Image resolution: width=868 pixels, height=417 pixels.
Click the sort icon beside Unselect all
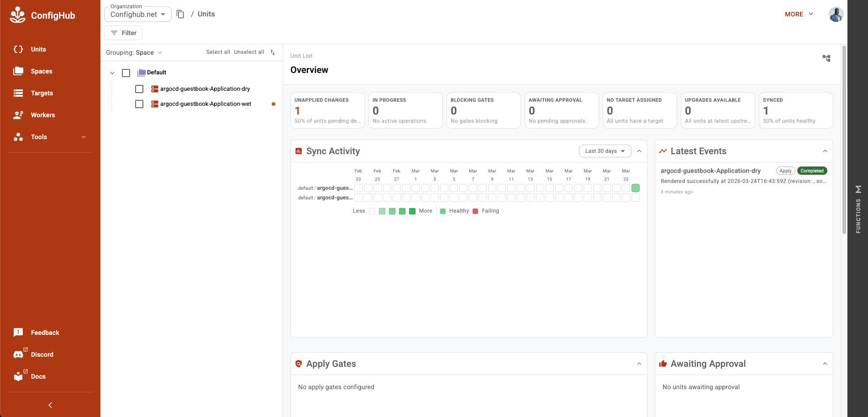click(x=273, y=52)
